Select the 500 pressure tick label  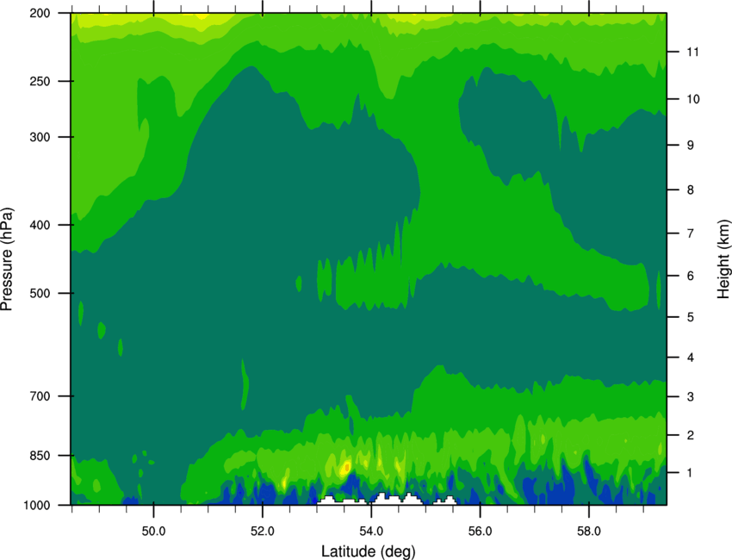click(x=40, y=293)
